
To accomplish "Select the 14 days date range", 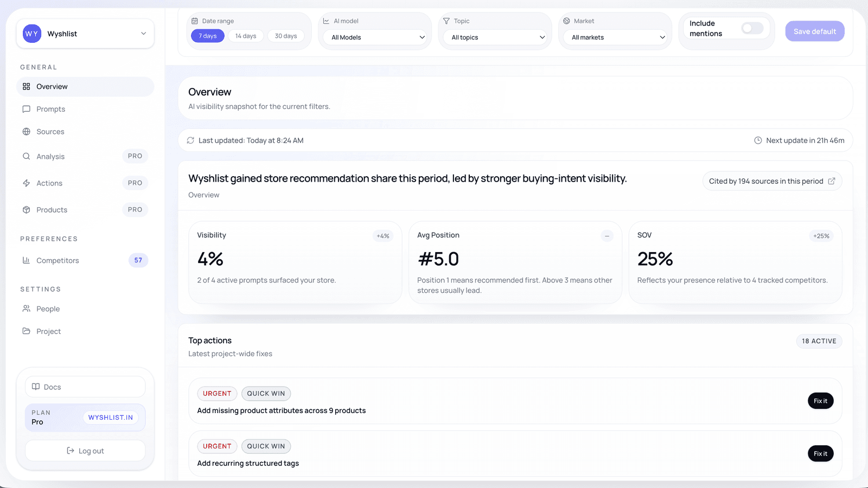I will pyautogui.click(x=246, y=36).
